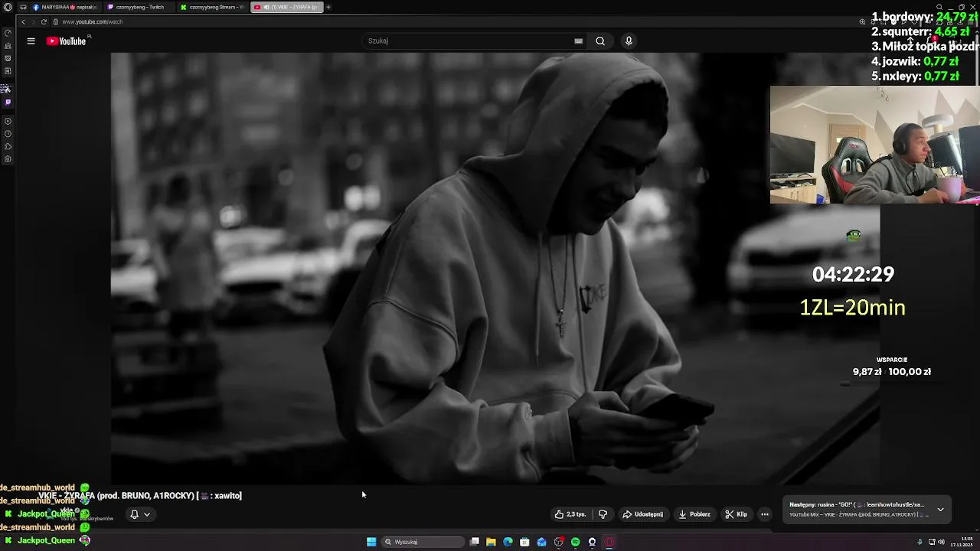980x551 pixels.
Task: Open a new browser tab
Action: coord(328,7)
